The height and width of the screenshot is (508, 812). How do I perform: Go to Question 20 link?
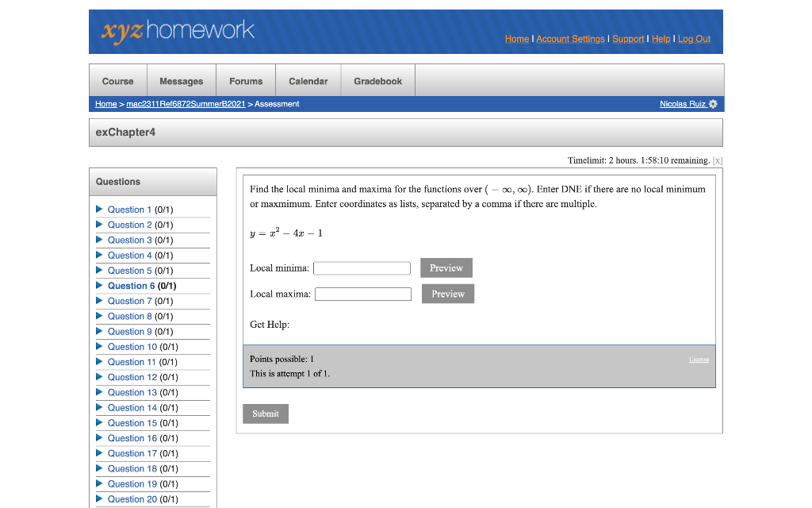(x=132, y=499)
